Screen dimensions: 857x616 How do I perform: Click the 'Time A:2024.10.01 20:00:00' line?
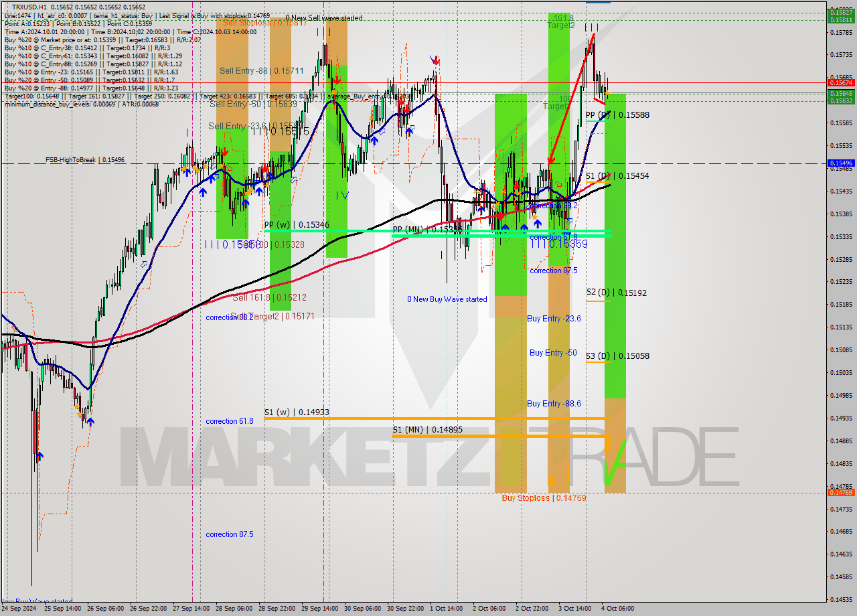click(131, 31)
